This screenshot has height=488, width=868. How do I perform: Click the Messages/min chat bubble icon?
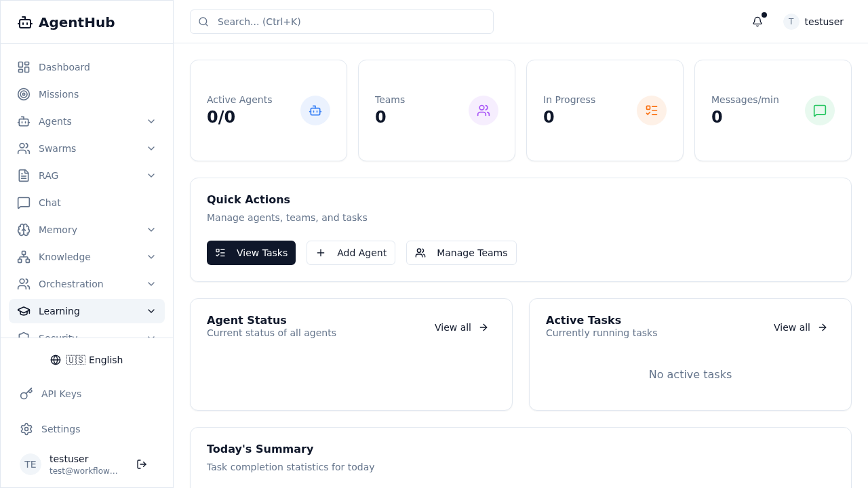(x=820, y=110)
